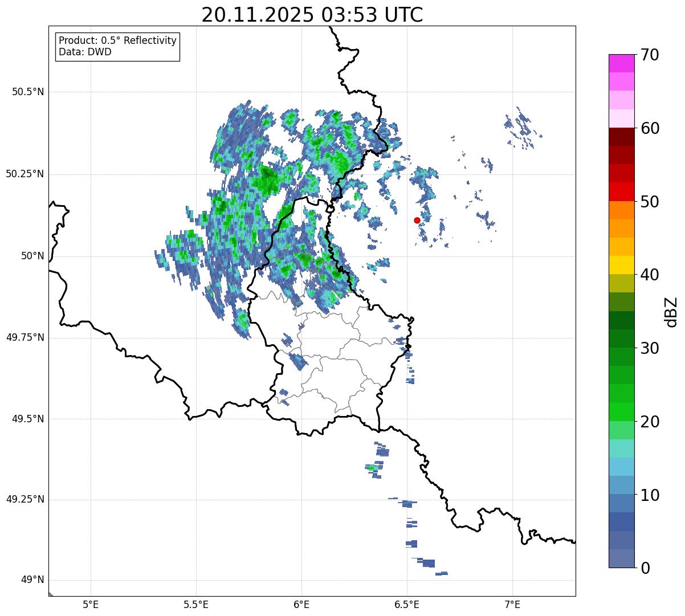
Task: Pick the bright red swatch just above 50 dBZ
Action: click(621, 192)
